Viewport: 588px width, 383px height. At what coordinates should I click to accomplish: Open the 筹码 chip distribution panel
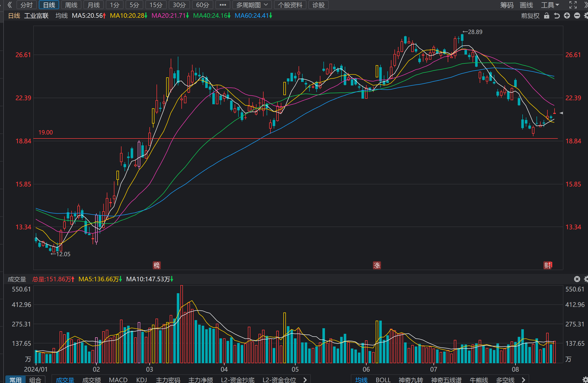[507, 5]
